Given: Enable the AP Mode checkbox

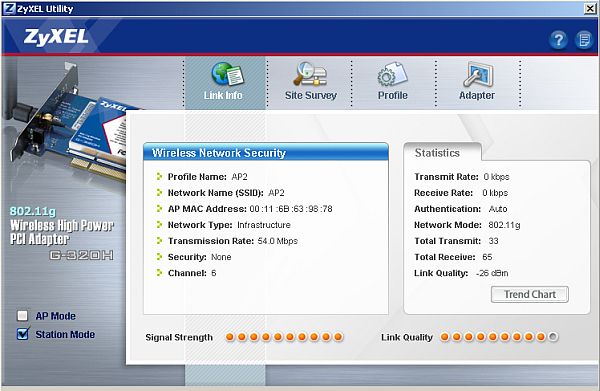Looking at the screenshot, I should tap(23, 316).
